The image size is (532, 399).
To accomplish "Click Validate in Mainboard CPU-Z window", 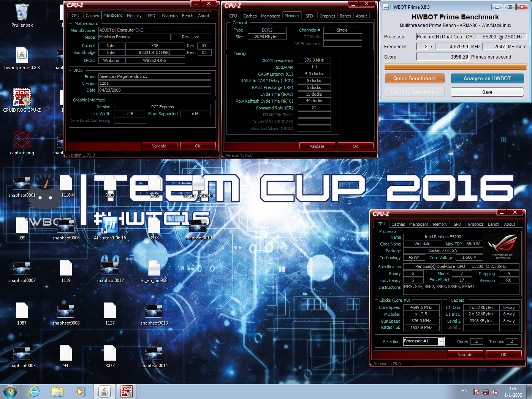I will (x=159, y=146).
